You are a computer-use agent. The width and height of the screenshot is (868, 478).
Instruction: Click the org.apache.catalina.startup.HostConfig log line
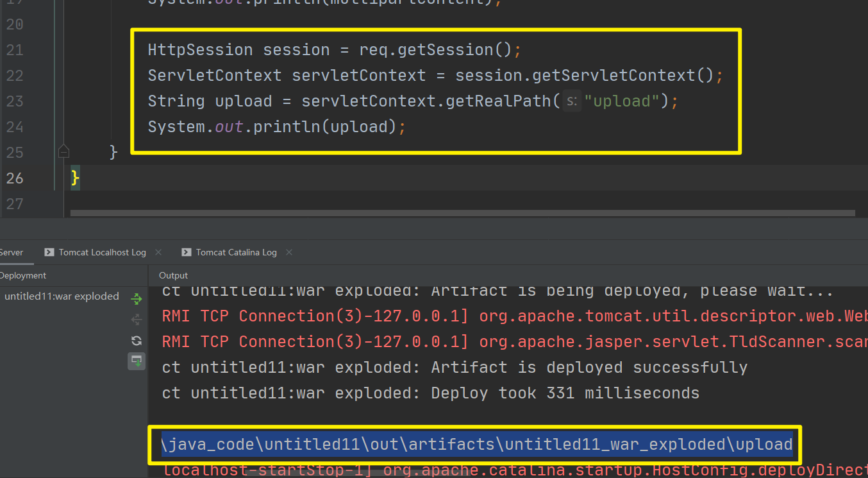coord(515,470)
